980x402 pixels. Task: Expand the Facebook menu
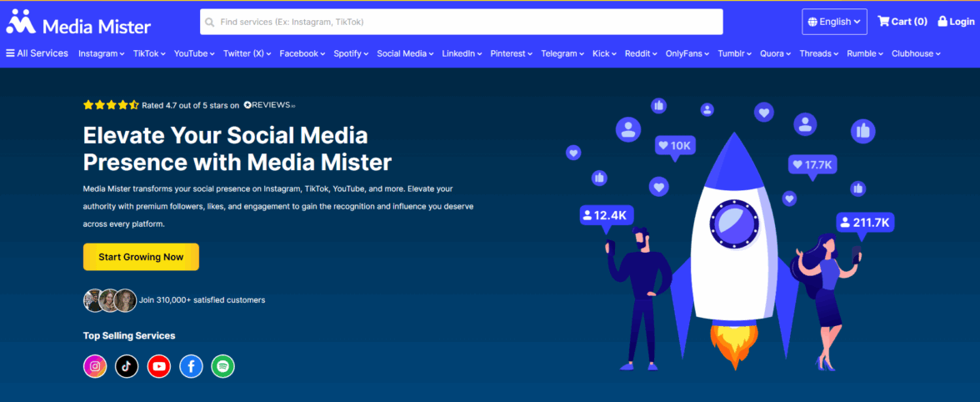coord(302,53)
